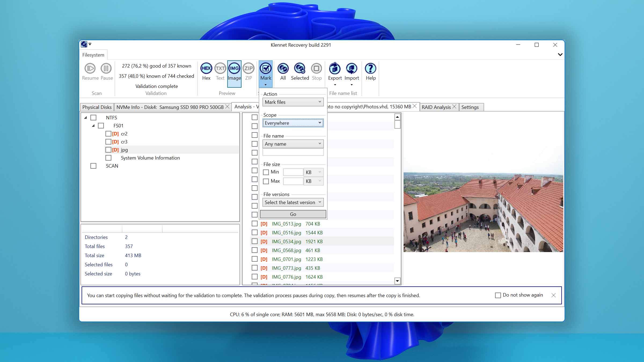Click the file name filter text field

293,152
